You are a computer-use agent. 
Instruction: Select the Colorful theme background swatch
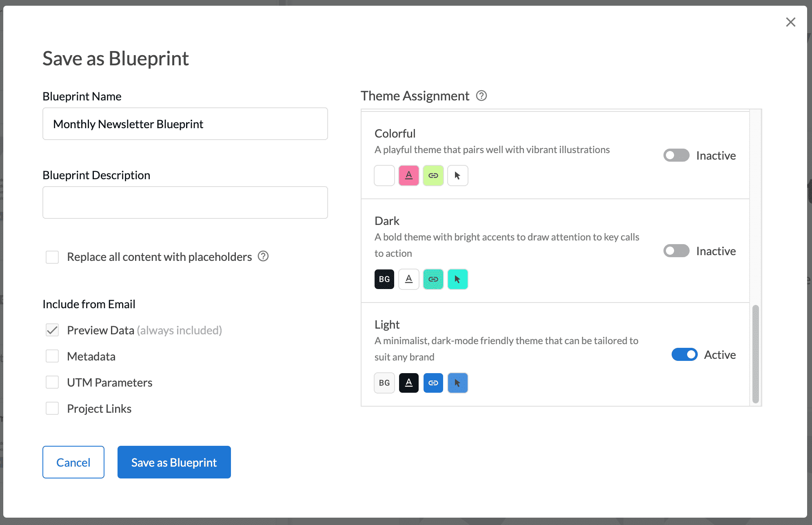coord(384,176)
